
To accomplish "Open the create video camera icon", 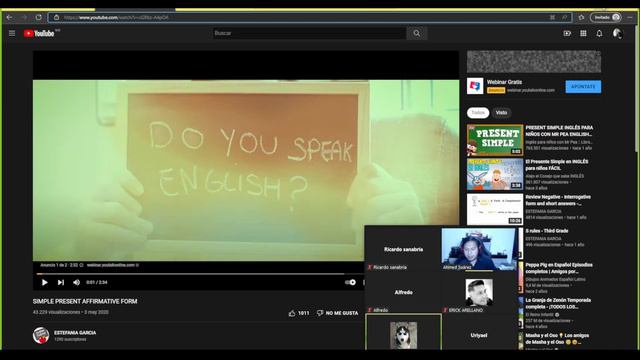I will point(567,33).
